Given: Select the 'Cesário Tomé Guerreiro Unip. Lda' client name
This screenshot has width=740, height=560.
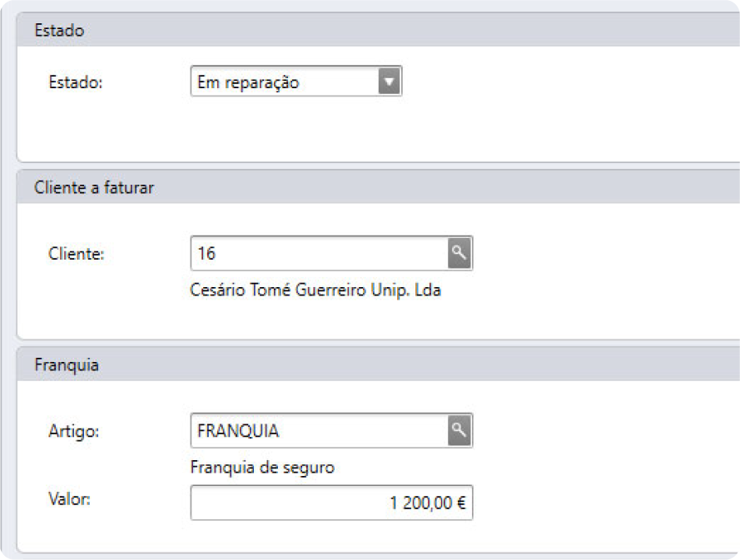Looking at the screenshot, I should point(315,291).
